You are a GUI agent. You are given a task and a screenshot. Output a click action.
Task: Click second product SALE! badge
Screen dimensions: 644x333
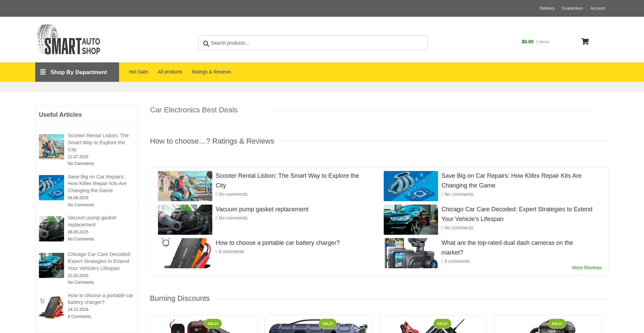pos(327,324)
